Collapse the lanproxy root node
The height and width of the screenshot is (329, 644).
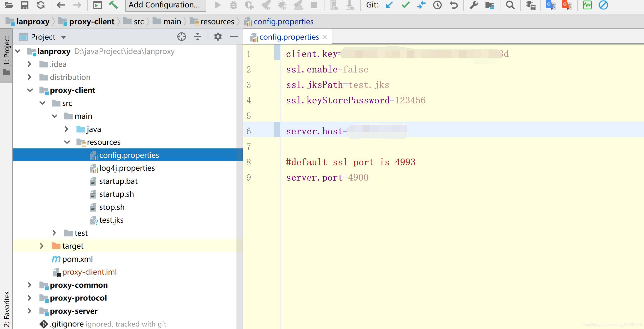pyautogui.click(x=18, y=51)
